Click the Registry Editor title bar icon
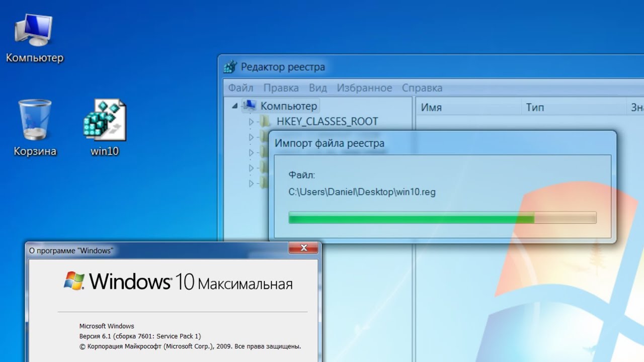The height and width of the screenshot is (362, 644). point(230,67)
